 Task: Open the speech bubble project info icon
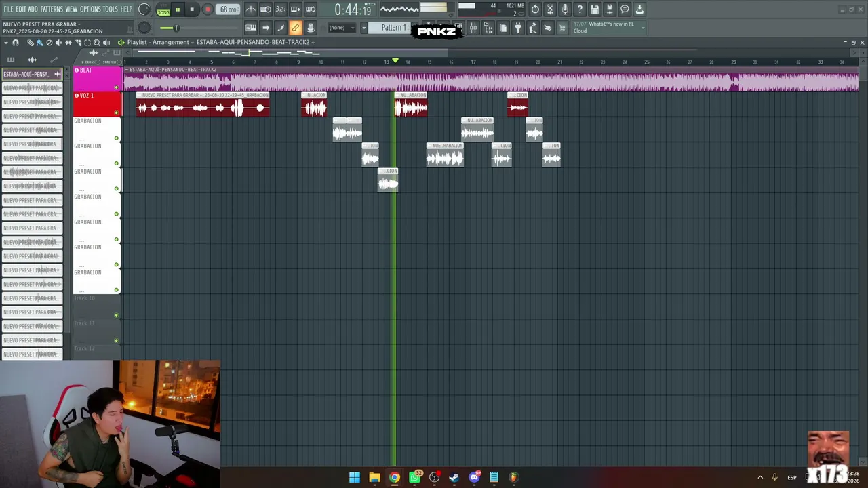click(x=625, y=9)
